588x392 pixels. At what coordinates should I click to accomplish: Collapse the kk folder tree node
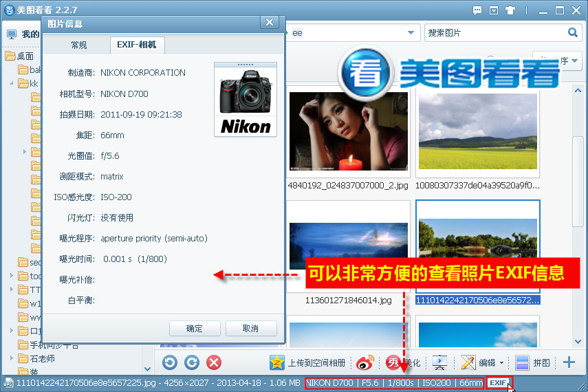pos(11,83)
